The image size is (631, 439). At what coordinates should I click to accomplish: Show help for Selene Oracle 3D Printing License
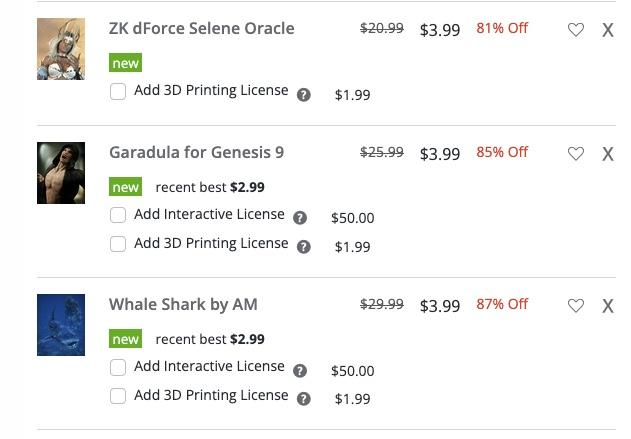304,95
